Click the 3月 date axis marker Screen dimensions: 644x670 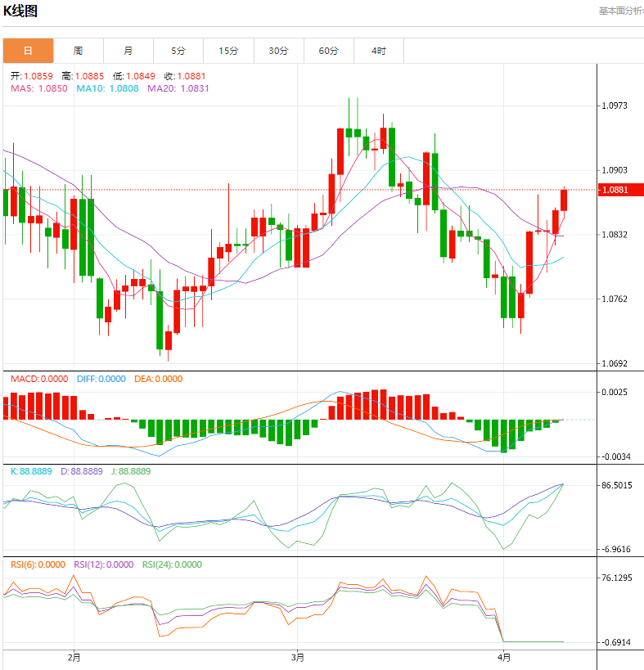(x=298, y=657)
